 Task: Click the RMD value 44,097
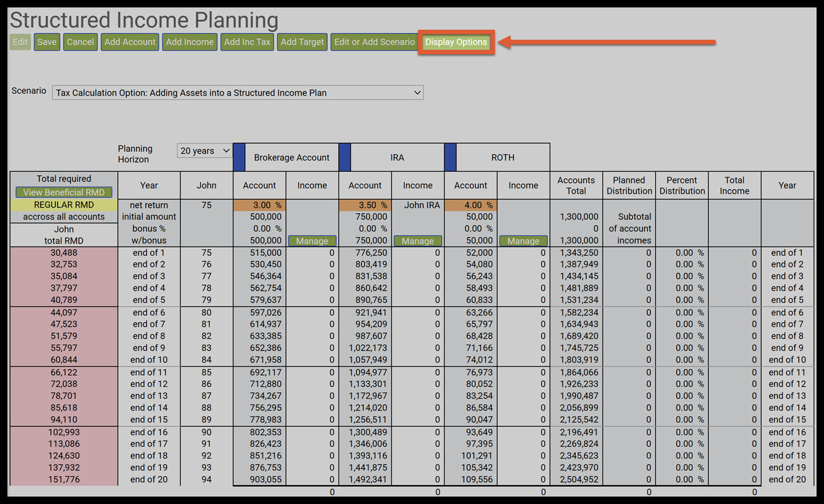[64, 313]
